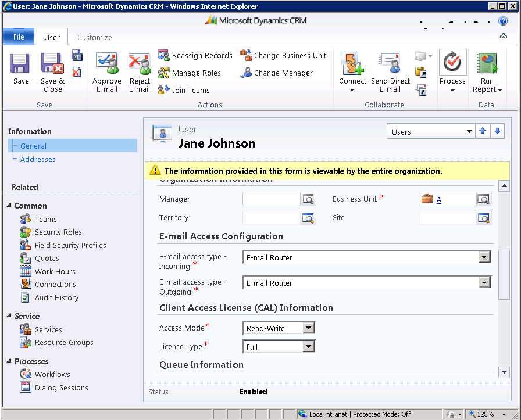Go to previous record with up arrow
Viewport: 521px width, 420px height.
coord(483,131)
